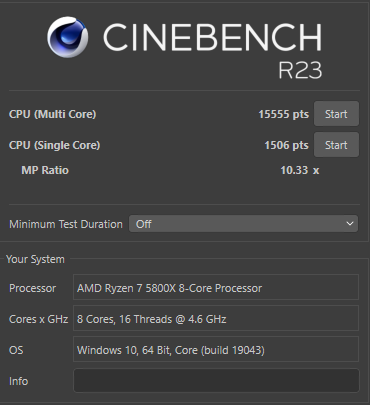This screenshot has height=405, width=370.
Task: Click the CINEBENCH title text
Action: click(x=213, y=37)
